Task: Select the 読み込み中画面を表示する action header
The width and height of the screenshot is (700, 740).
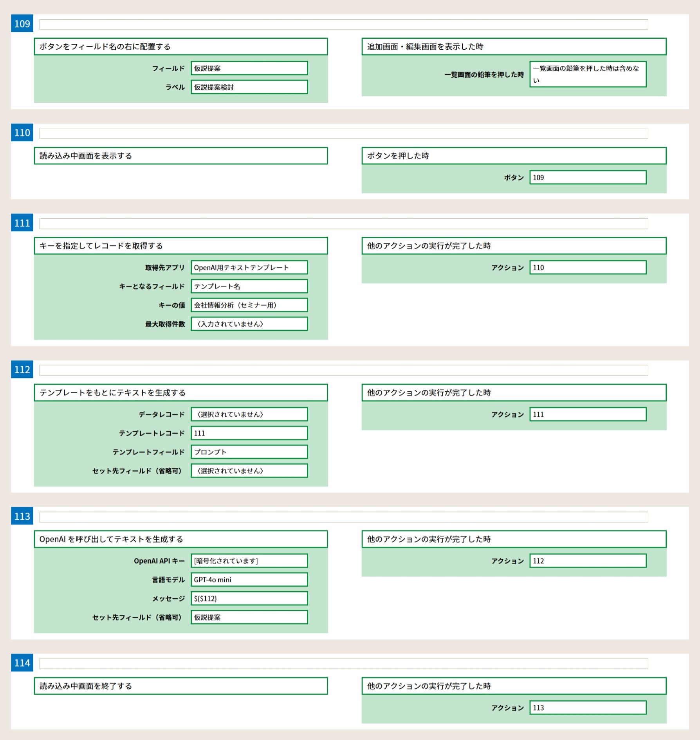Action: point(181,156)
